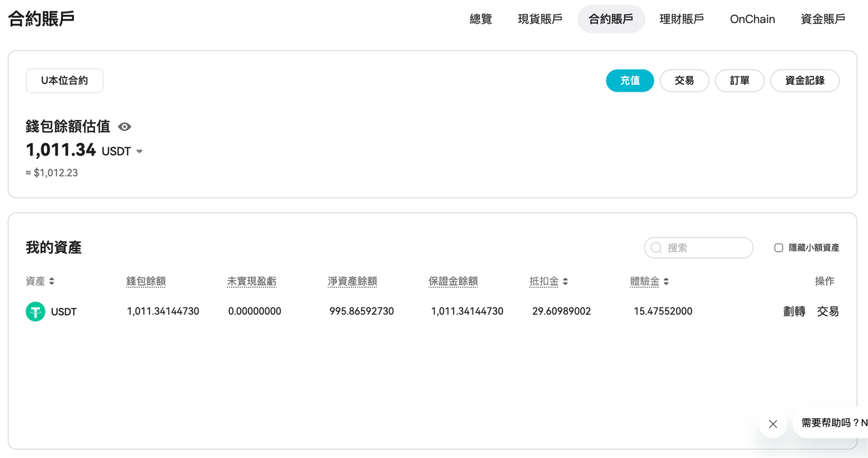Switch to 總覽 tab

click(x=481, y=19)
